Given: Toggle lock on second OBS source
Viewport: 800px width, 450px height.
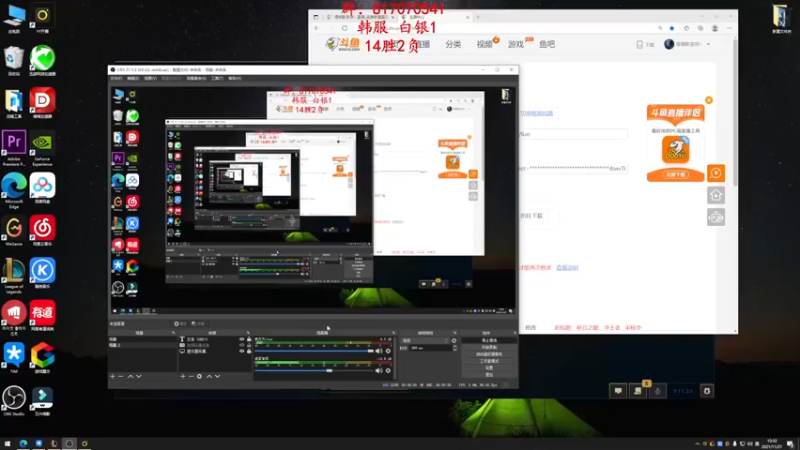Looking at the screenshot, I should tap(249, 345).
